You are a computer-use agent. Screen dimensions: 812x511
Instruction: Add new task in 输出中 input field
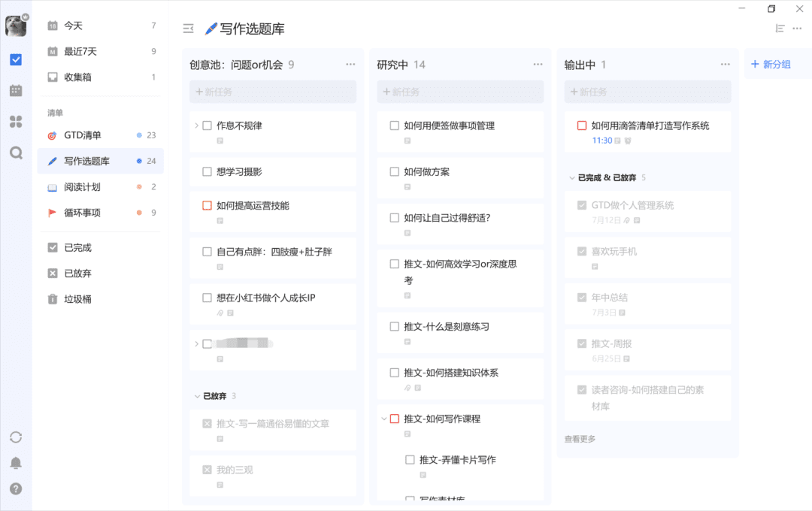pos(648,92)
